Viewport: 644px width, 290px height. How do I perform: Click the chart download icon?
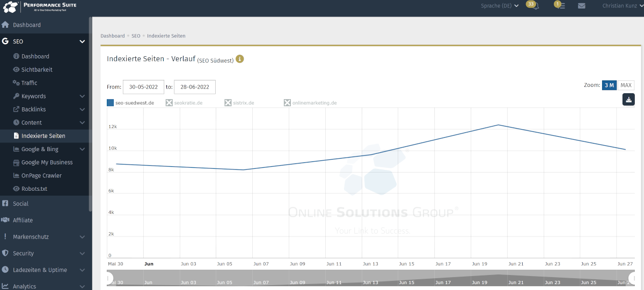tap(628, 99)
